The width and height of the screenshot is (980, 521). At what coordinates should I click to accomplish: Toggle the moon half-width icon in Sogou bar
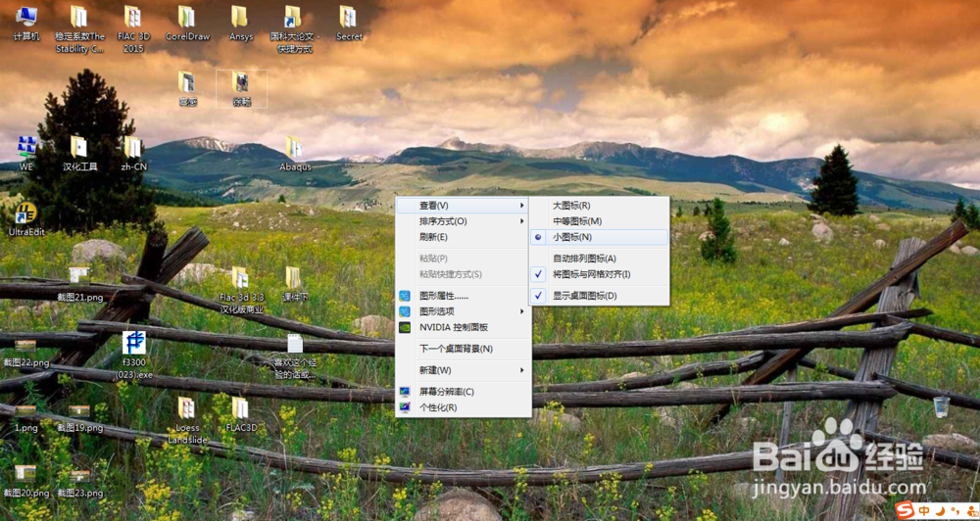pyautogui.click(x=940, y=510)
